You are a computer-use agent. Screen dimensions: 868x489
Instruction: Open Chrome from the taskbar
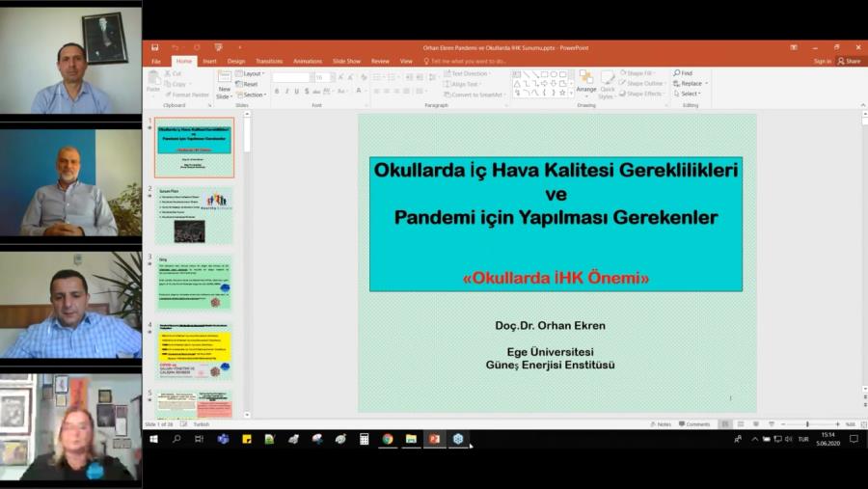click(388, 439)
